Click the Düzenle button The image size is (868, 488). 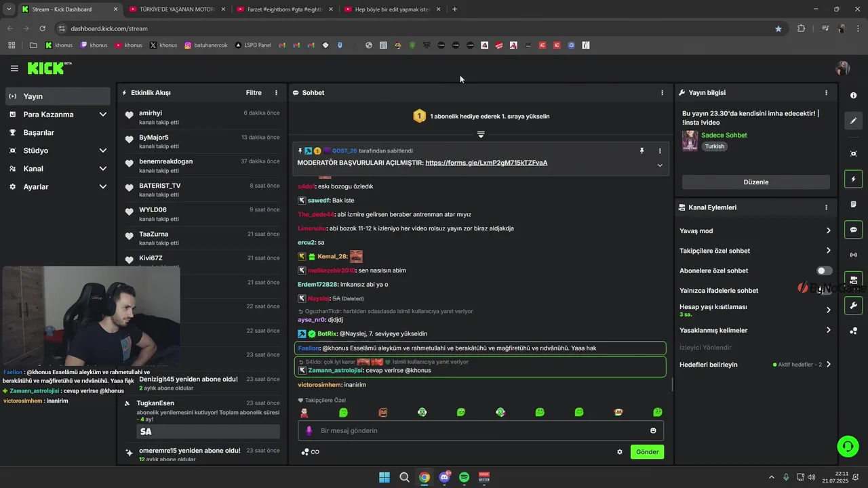pos(755,182)
